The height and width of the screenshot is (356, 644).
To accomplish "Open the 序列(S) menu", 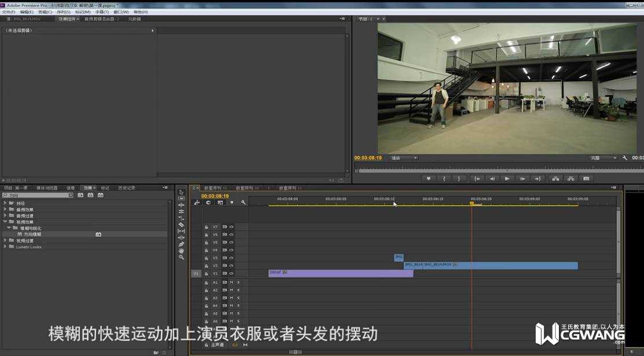I will click(64, 12).
